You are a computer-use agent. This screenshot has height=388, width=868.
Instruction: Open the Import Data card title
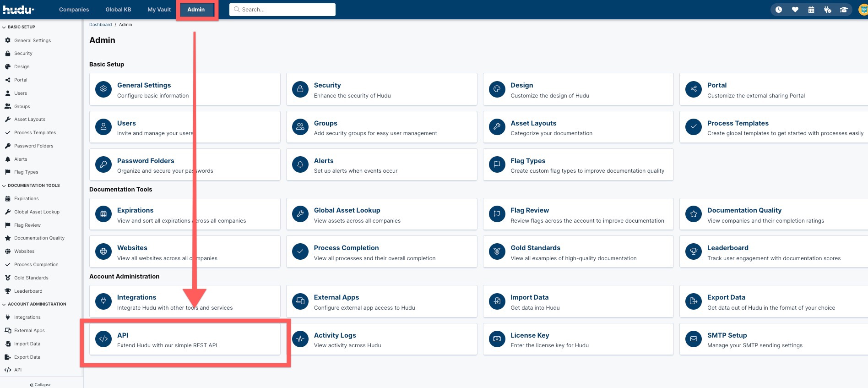530,297
